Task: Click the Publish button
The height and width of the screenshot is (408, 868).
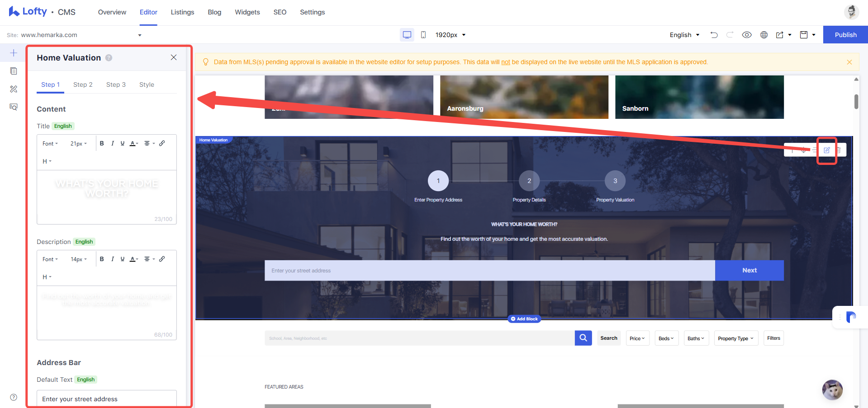Action: 845,35
